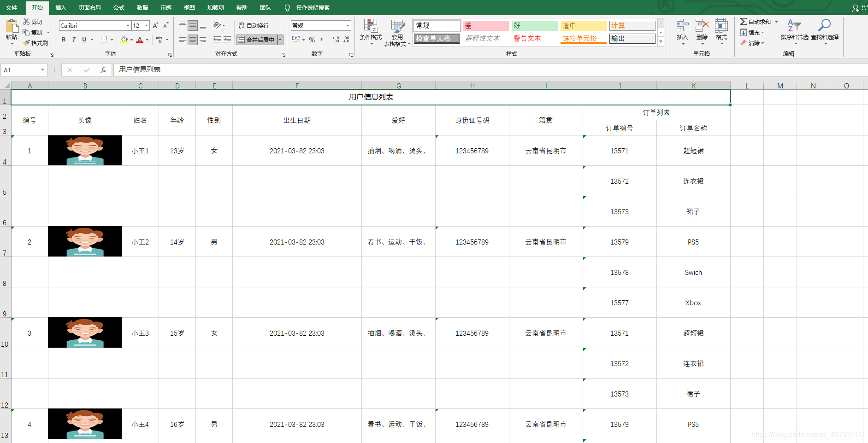Click Insert cells (插入) icon

682,26
